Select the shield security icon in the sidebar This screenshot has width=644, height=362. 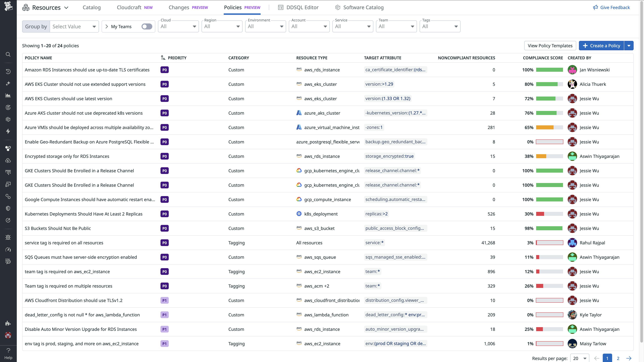pyautogui.click(x=8, y=208)
